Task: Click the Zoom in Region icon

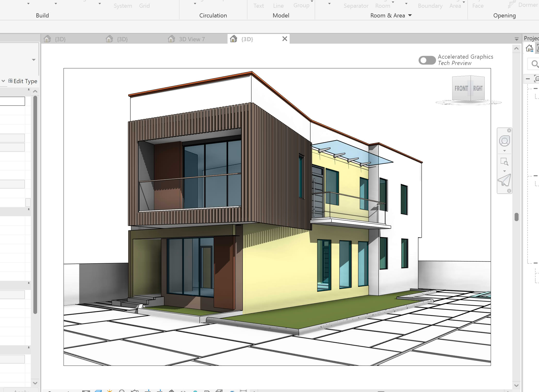Action: [x=504, y=162]
